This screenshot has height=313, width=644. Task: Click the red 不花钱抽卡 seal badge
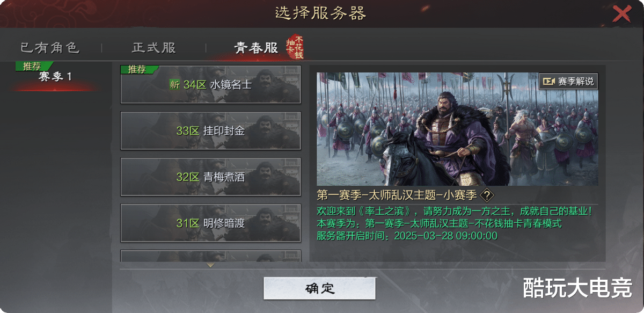(295, 48)
